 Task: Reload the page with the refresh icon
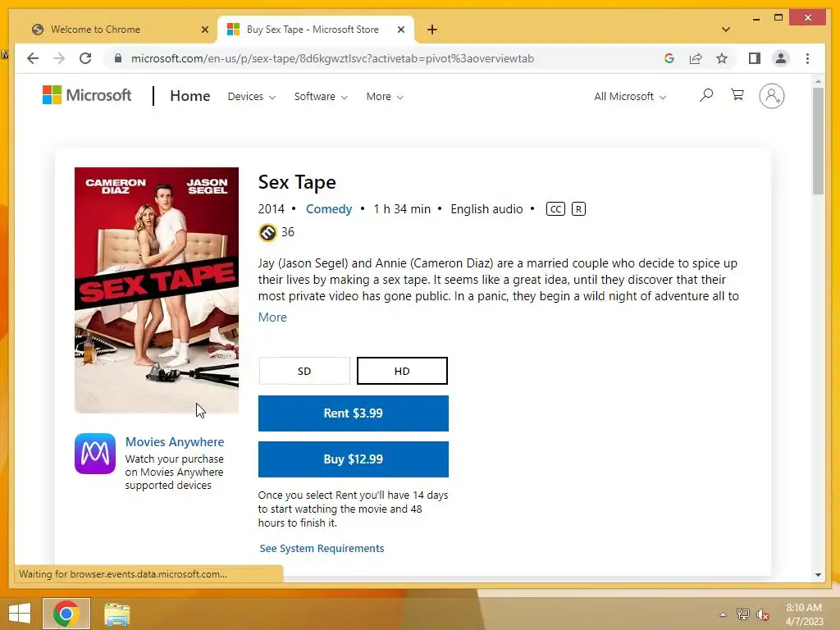pos(85,58)
